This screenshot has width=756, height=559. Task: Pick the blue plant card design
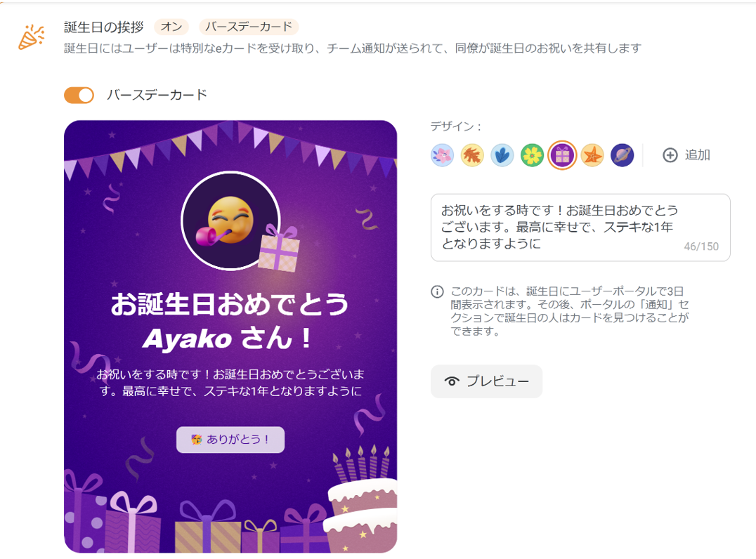pos(502,155)
